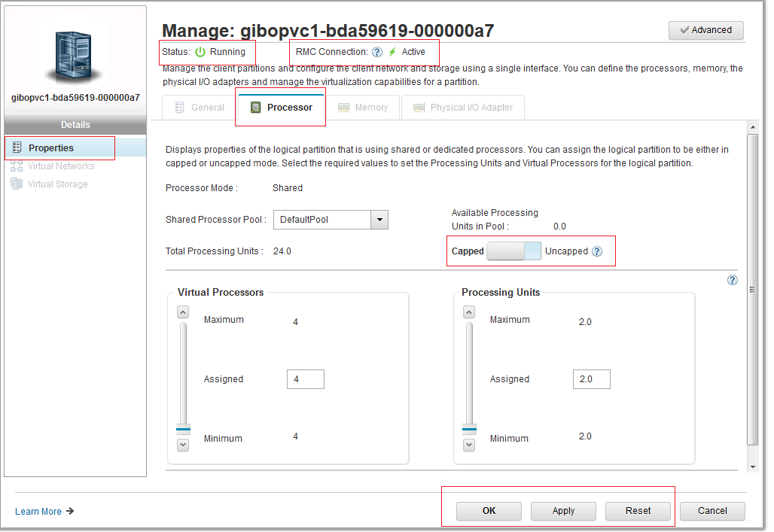Focus the Assigned processing units field
Viewport: 774px width, 532px height.
tap(591, 379)
